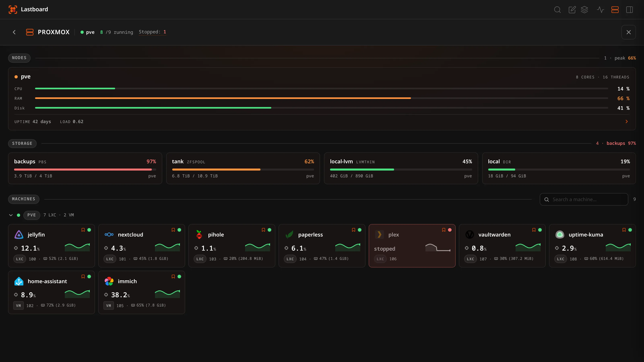Click the Stopped: 1 filter link

pyautogui.click(x=153, y=32)
